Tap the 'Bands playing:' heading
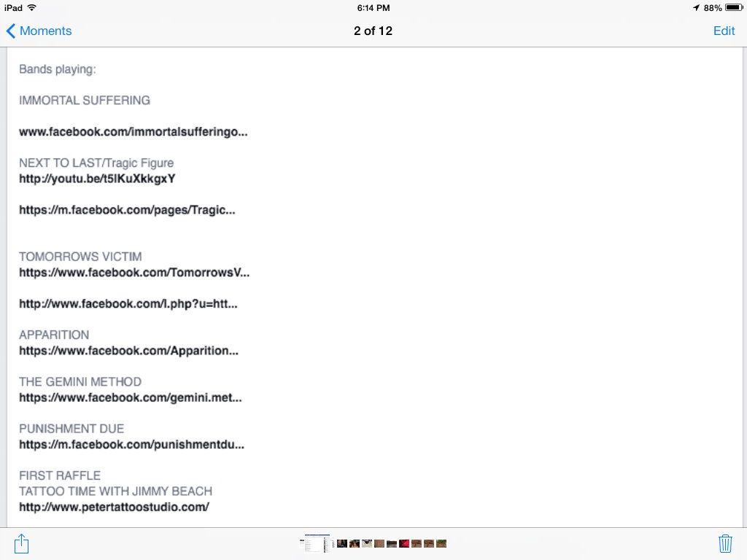Viewport: 747px width, 560px height. coord(58,69)
